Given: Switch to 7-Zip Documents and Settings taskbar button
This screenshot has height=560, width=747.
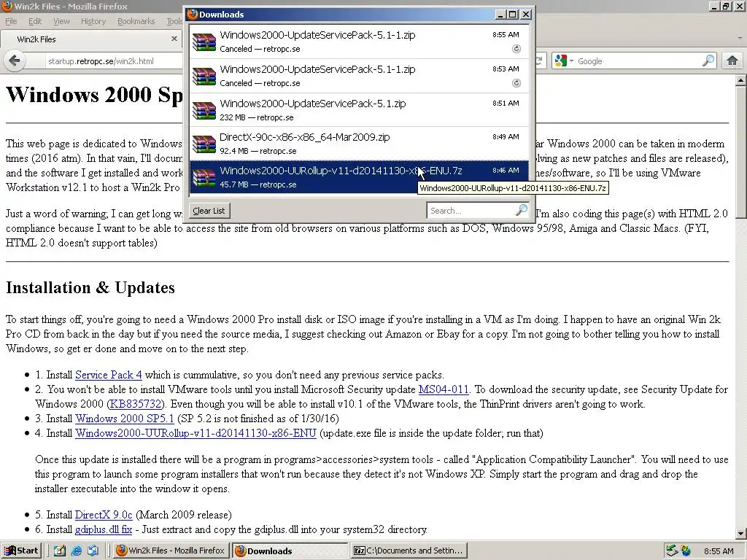Looking at the screenshot, I should coord(410,551).
